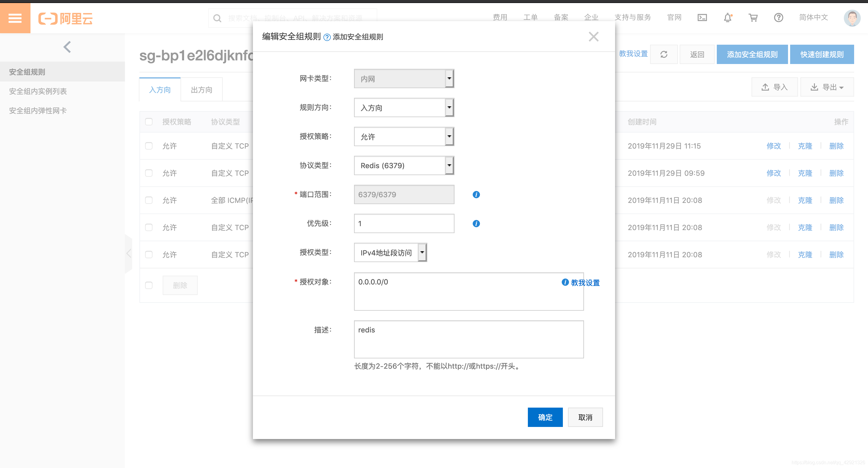Open the hamburger menu icon
The width and height of the screenshot is (868, 468).
(15, 18)
